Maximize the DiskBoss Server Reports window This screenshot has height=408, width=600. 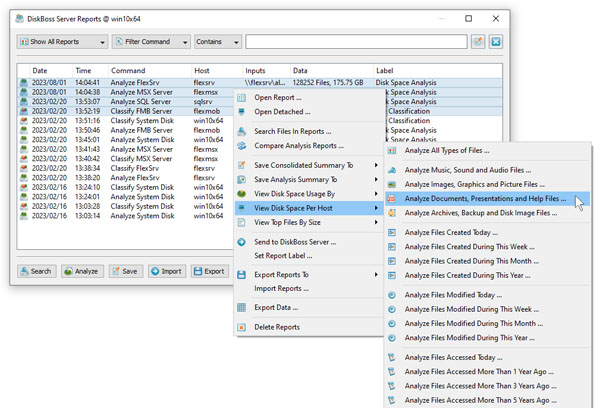point(468,18)
